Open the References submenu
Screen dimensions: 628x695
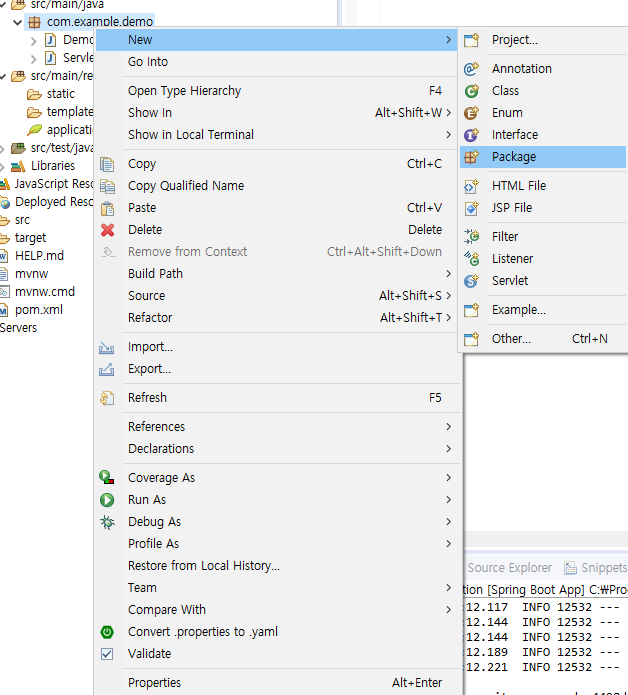pos(279,427)
